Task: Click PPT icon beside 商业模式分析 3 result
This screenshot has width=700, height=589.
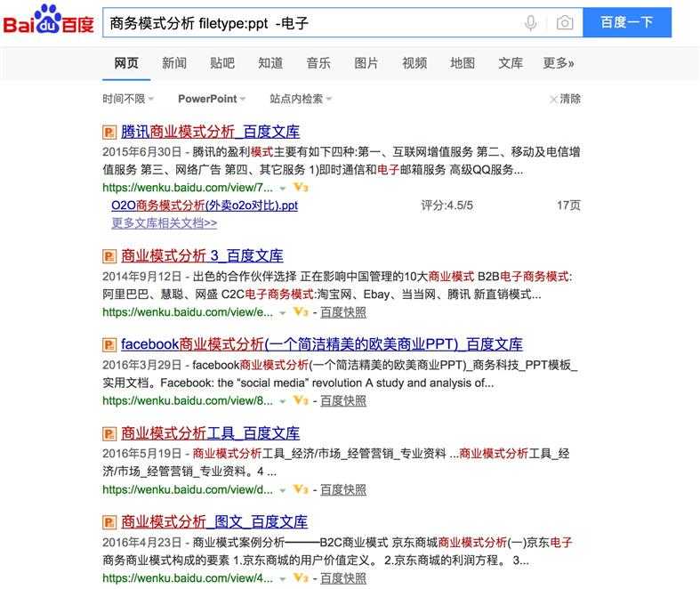Action: click(x=109, y=256)
